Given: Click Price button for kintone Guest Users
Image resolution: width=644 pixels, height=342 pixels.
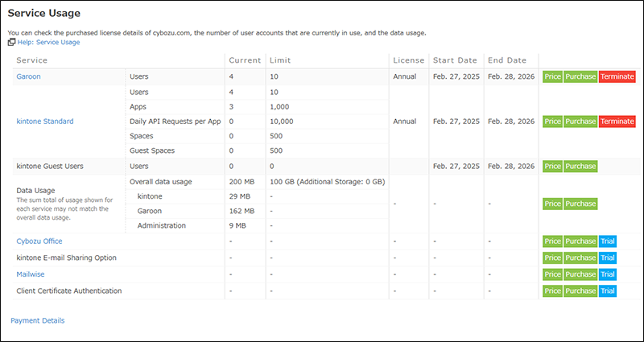Looking at the screenshot, I should (x=552, y=167).
